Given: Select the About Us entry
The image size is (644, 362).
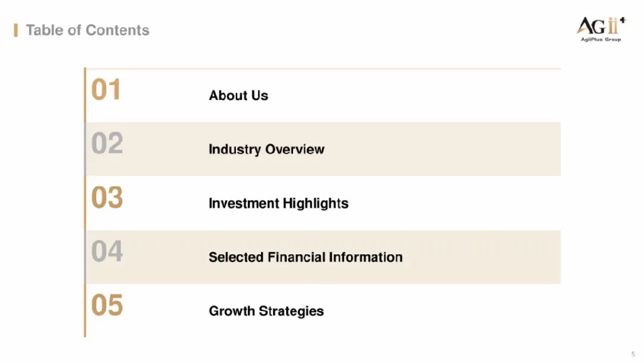Looking at the screenshot, I should click(238, 96).
